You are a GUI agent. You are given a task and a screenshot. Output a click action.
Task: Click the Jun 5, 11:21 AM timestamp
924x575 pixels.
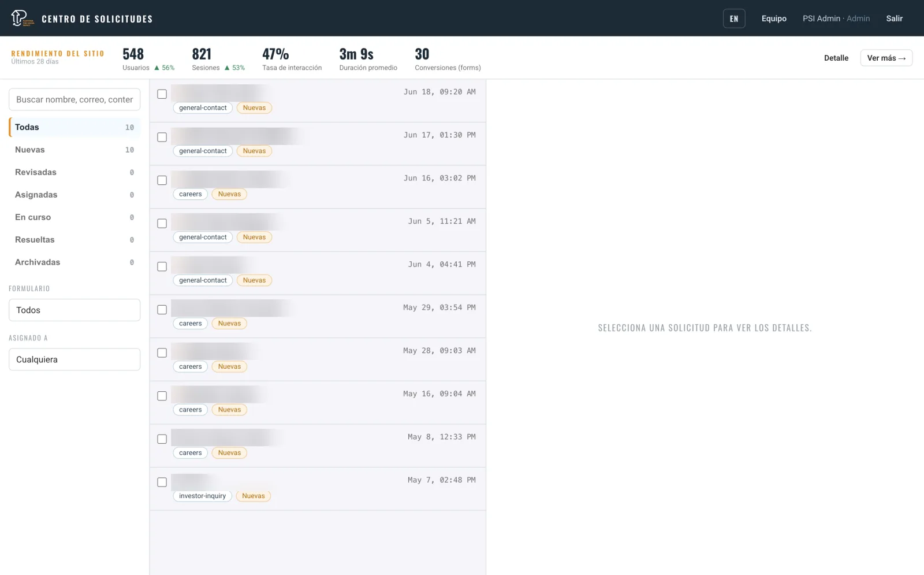[442, 221]
